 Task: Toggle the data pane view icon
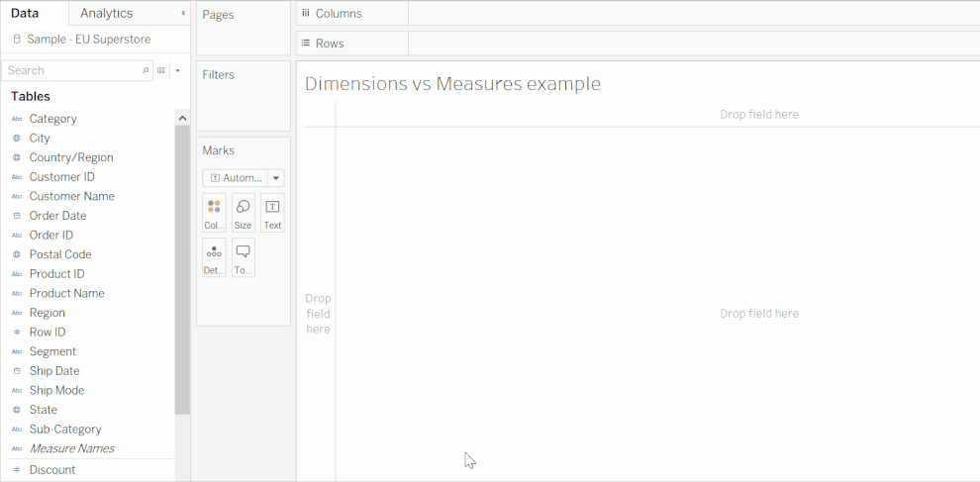coord(161,70)
